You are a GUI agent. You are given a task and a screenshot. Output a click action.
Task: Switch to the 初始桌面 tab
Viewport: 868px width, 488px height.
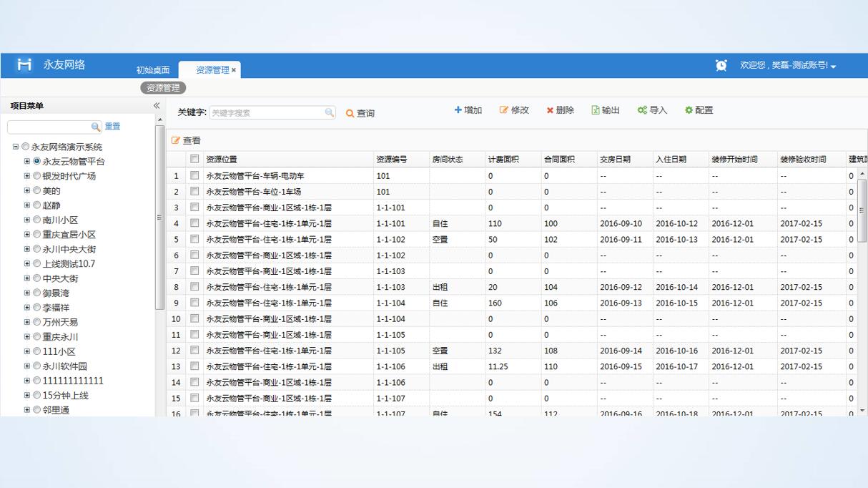(x=153, y=70)
